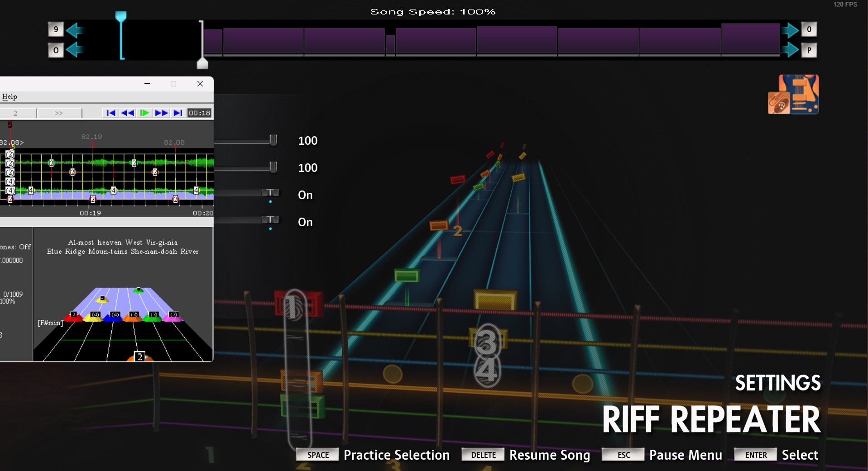
Task: Click the cyan selection start marker
Action: (121, 35)
